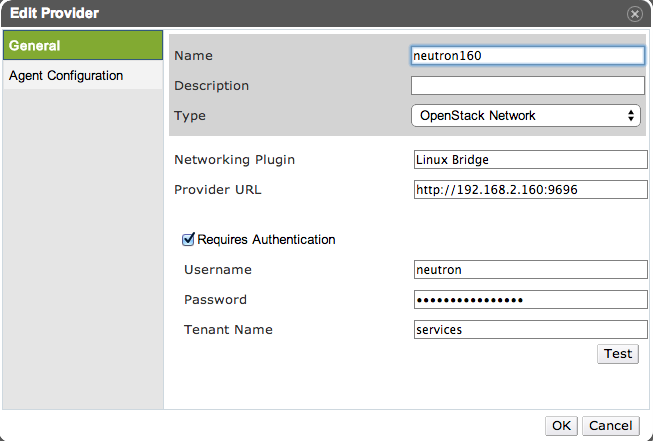
Task: Click the Edit Provider title text
Action: (54, 13)
